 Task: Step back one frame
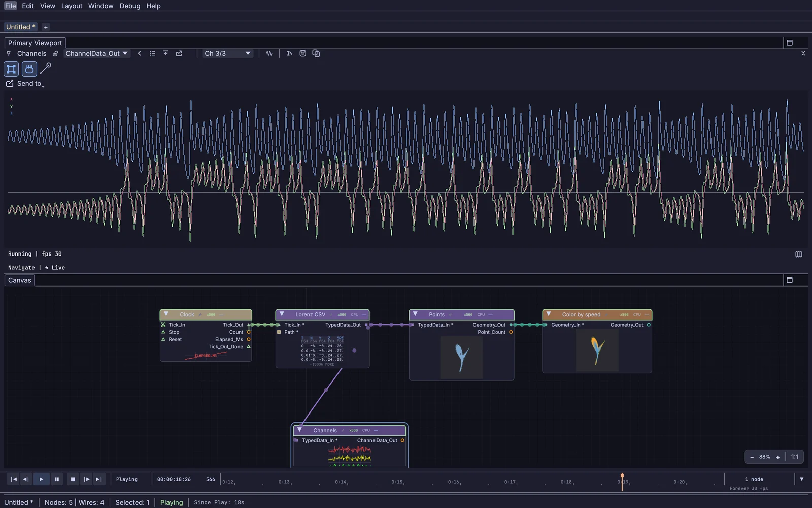pyautogui.click(x=25, y=479)
